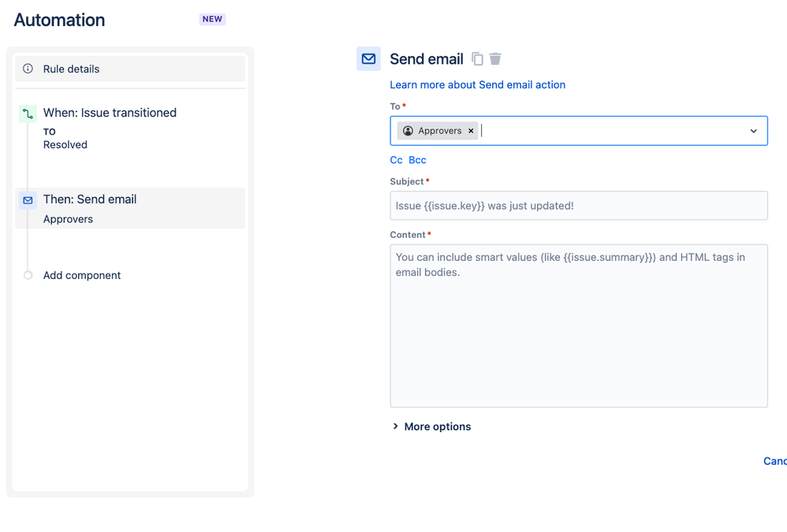The width and height of the screenshot is (787, 532).
Task: Delete the Send email action via trash icon
Action: (495, 59)
